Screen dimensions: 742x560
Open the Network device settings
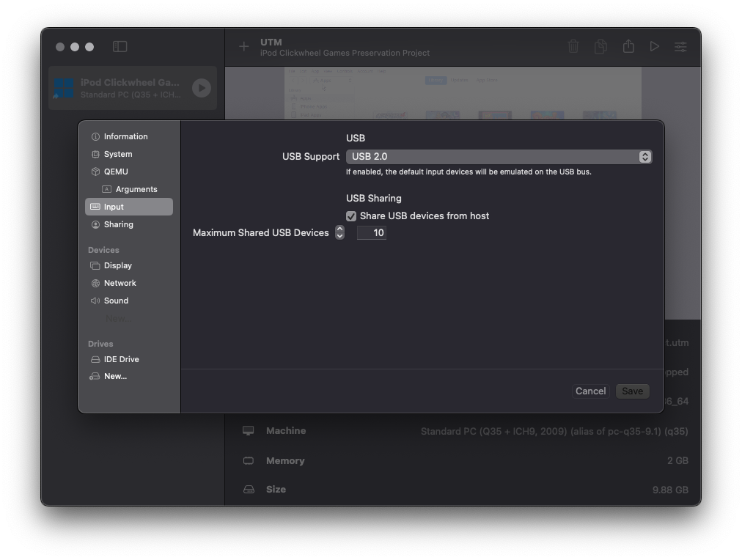[x=129, y=283]
